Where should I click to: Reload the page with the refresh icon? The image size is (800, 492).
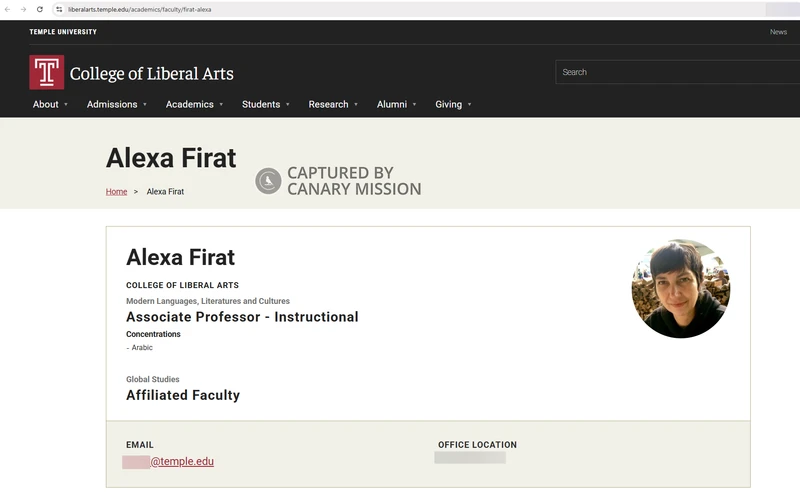pos(39,9)
